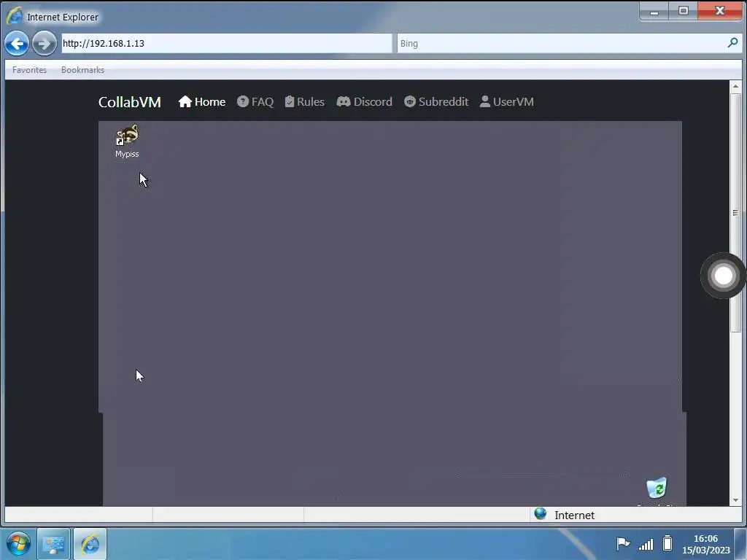
Task: Open the Home link in CollabVM navbar
Action: point(202,102)
